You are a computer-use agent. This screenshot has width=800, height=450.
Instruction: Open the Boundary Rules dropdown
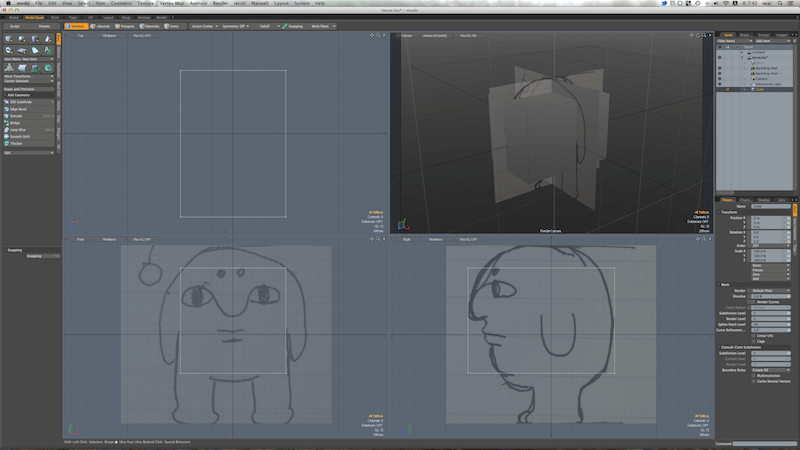click(770, 370)
